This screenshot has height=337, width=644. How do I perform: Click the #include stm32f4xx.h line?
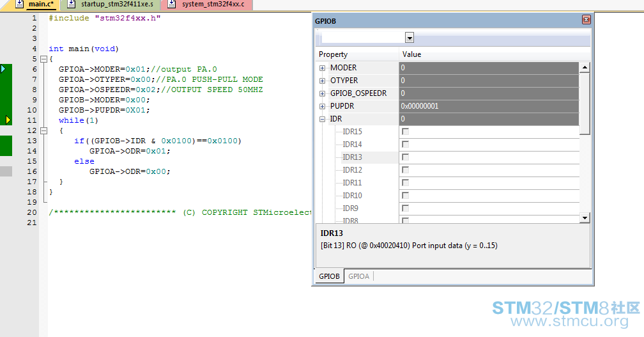(105, 18)
